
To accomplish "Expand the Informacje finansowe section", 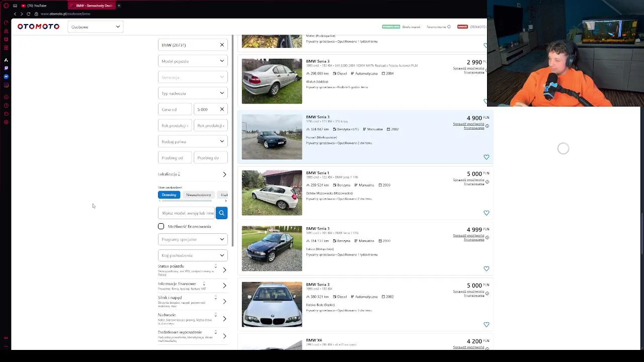I will pos(193,286).
